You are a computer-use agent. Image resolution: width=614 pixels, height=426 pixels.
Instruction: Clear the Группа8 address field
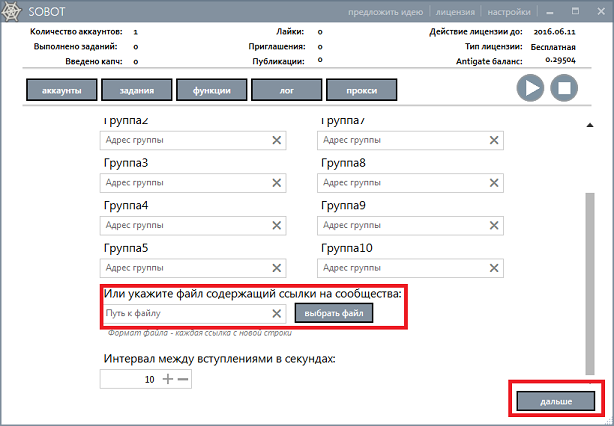pyautogui.click(x=493, y=183)
